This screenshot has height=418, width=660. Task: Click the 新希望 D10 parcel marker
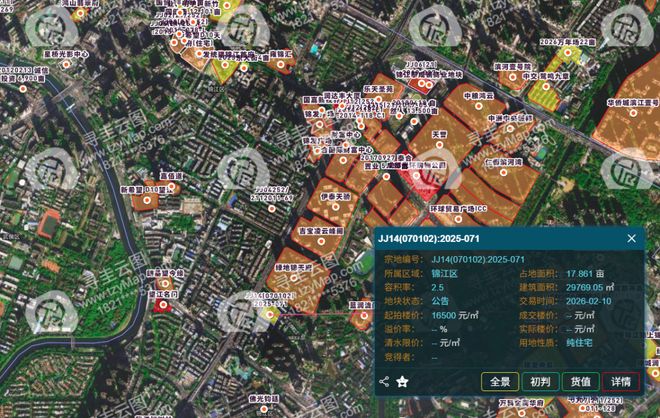point(146,200)
